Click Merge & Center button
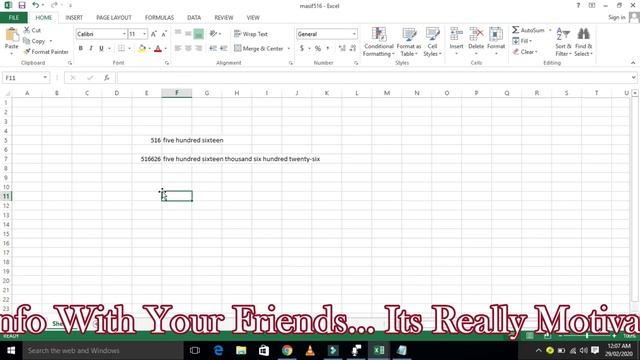Image resolution: width=640 pixels, height=360 pixels. tap(259, 49)
